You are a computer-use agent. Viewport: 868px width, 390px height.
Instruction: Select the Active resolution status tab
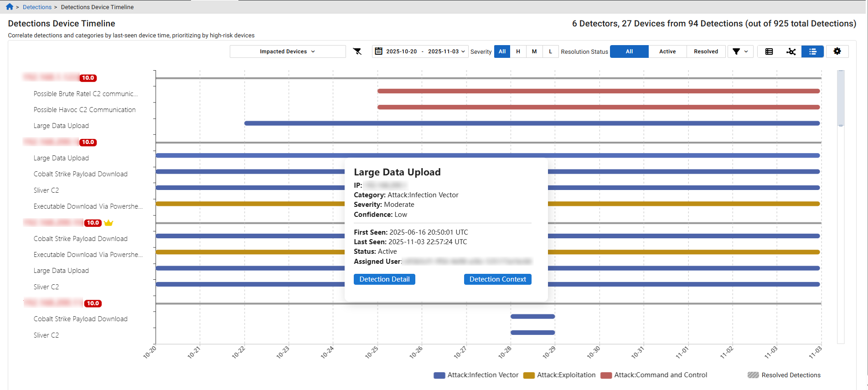pos(667,51)
